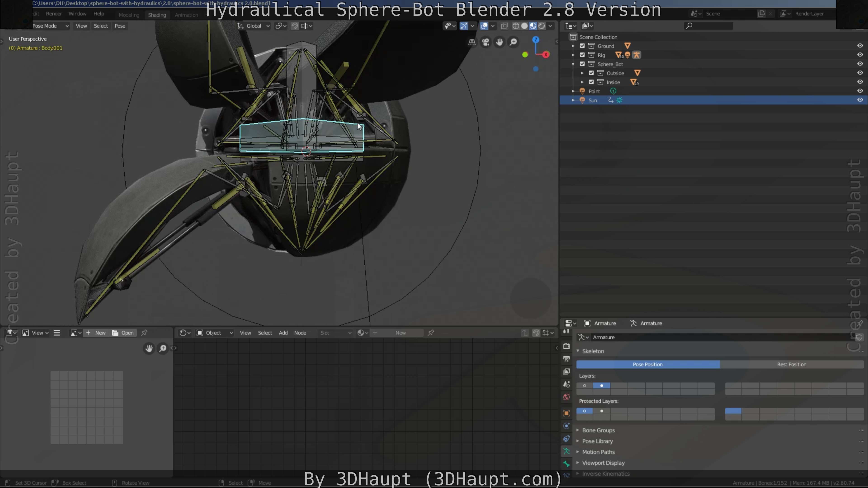Click Open button in image editor
Viewport: 868px width, 488px height.
123,333
